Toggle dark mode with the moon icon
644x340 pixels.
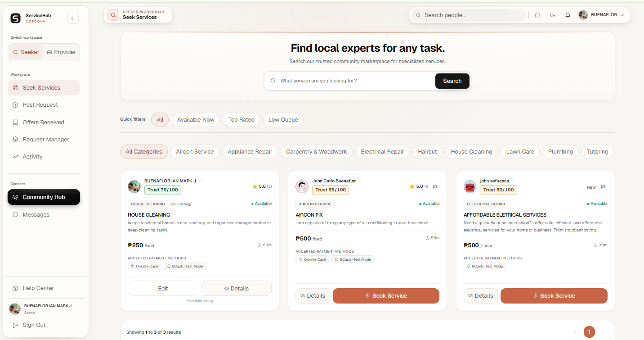552,15
